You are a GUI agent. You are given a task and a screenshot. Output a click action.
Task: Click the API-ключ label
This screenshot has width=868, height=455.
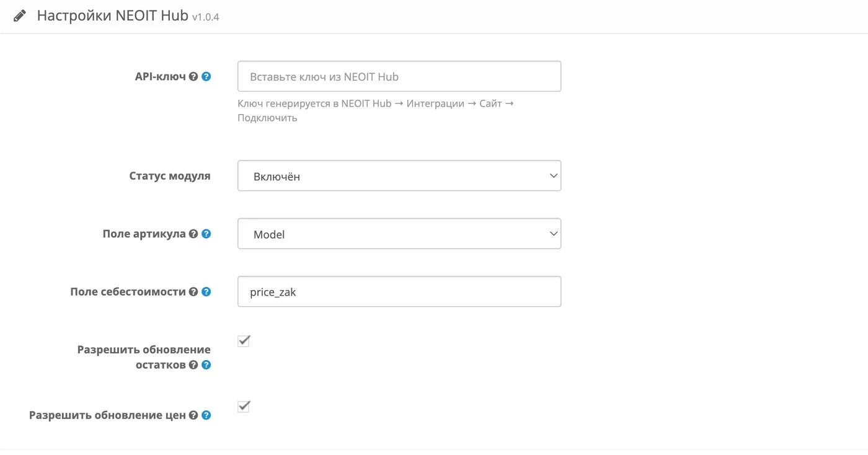coord(161,77)
